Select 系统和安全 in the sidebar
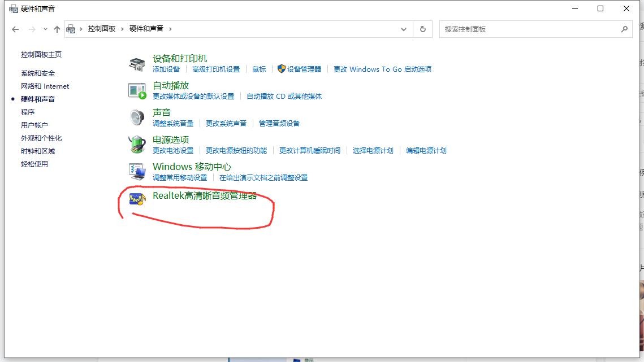The height and width of the screenshot is (362, 644). click(x=37, y=73)
